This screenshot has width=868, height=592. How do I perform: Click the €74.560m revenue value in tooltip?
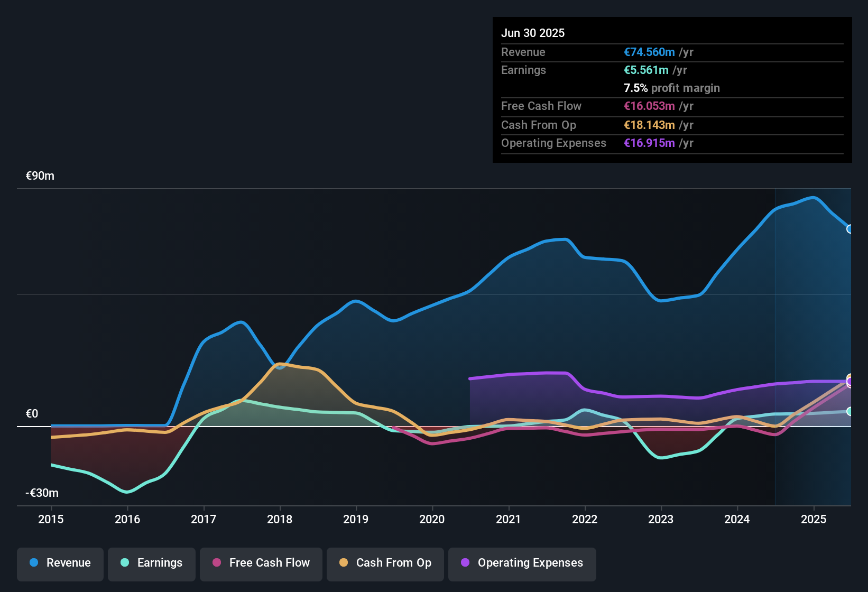coord(649,52)
